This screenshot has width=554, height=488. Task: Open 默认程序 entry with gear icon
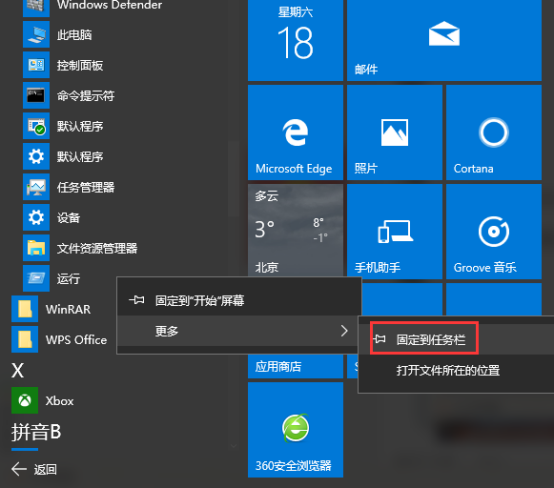click(x=36, y=156)
